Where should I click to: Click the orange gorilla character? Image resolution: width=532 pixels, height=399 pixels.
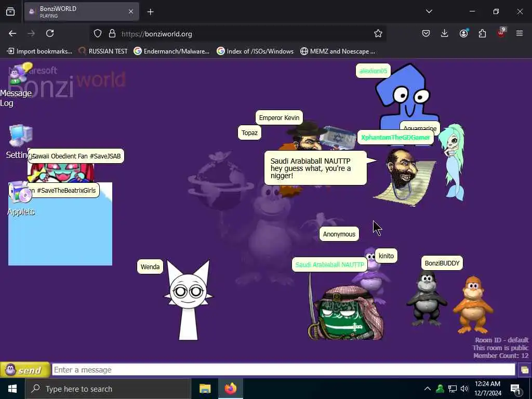[x=473, y=304]
